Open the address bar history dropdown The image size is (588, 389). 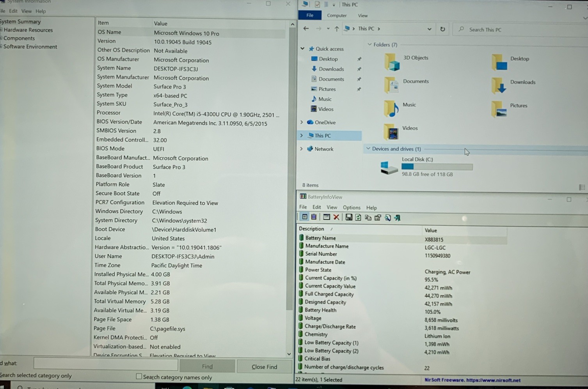point(429,29)
